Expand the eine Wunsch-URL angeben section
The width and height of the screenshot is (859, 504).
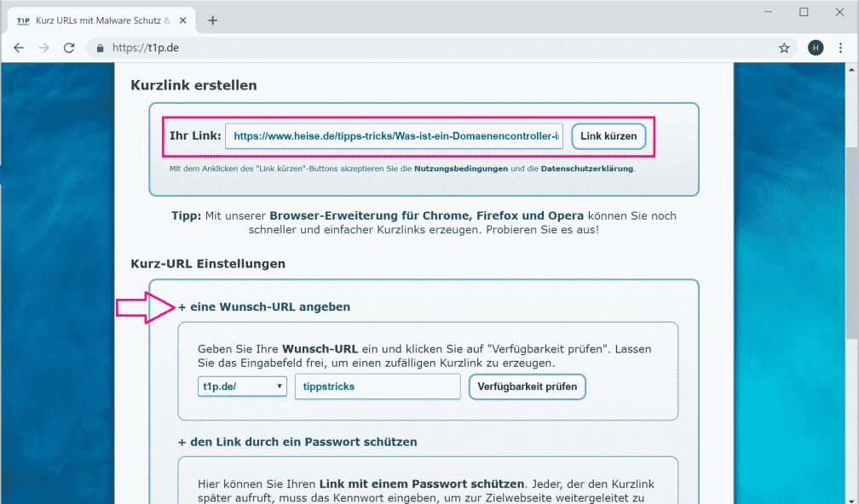click(x=264, y=306)
